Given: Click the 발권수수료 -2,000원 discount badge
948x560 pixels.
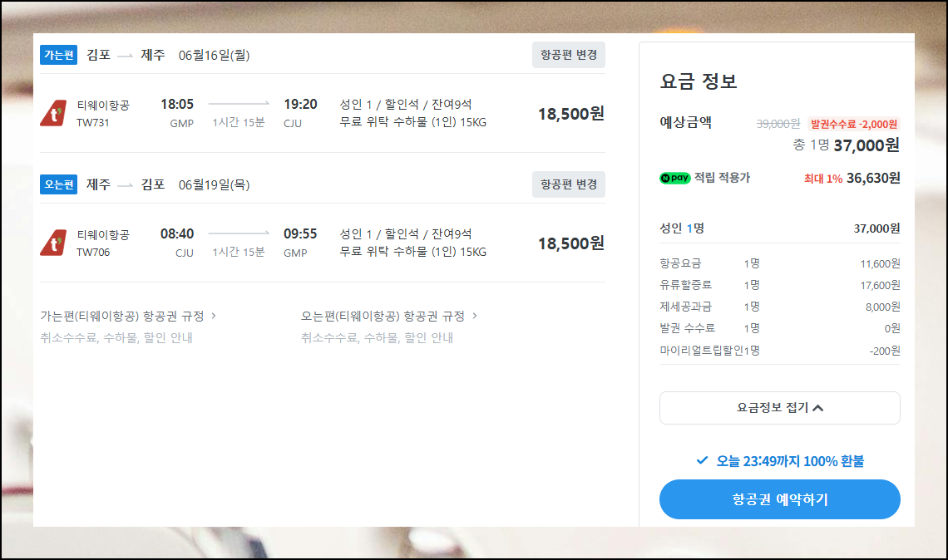Looking at the screenshot, I should [x=854, y=124].
